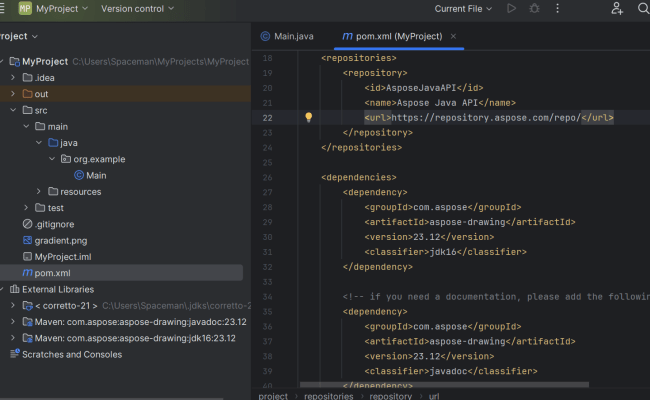Open the Version control dropdown
The height and width of the screenshot is (400, 650).
click(x=137, y=9)
